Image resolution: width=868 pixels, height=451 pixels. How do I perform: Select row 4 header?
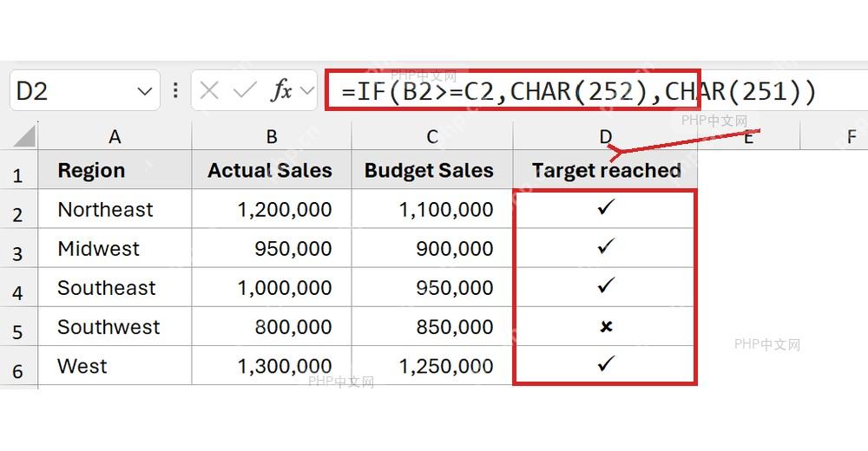[x=18, y=288]
